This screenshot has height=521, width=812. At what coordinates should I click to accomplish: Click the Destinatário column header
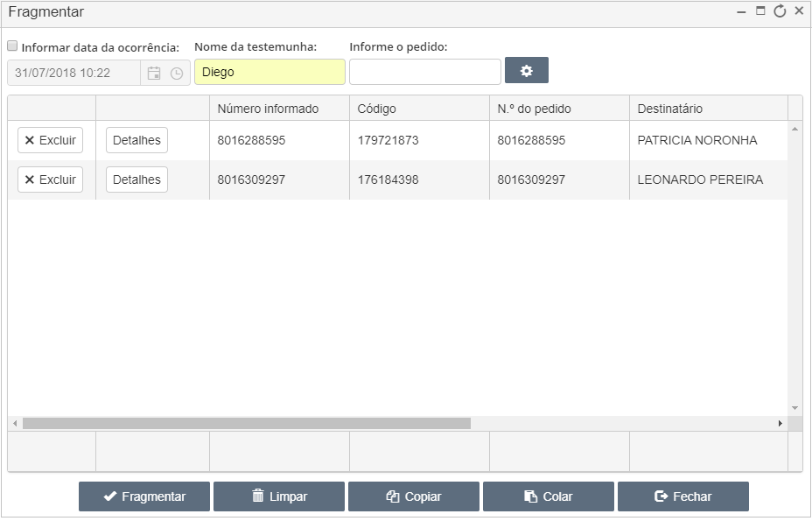pyautogui.click(x=709, y=109)
